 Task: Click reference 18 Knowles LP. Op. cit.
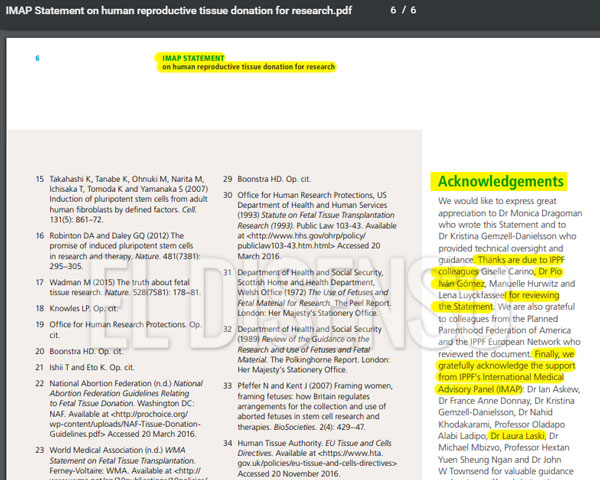point(77,308)
